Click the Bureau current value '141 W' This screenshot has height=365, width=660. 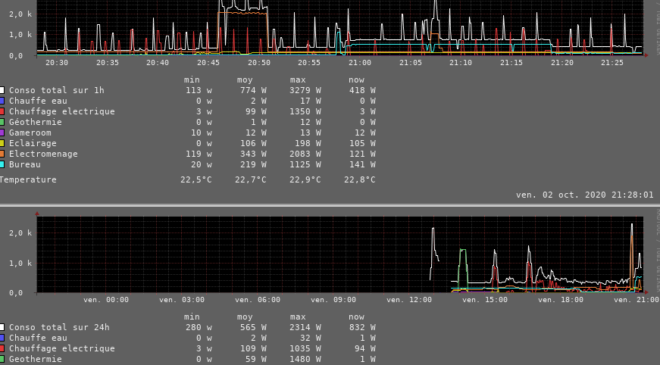362,165
